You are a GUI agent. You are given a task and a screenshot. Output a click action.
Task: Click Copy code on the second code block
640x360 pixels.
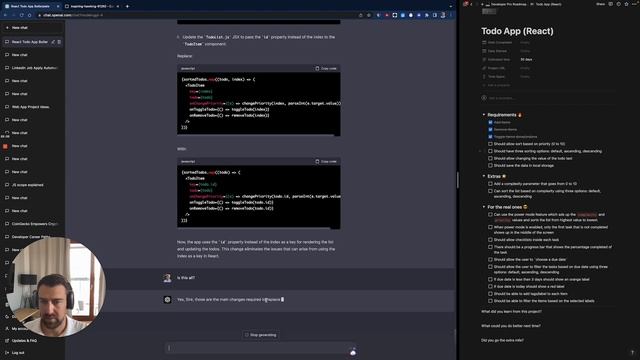point(326,161)
